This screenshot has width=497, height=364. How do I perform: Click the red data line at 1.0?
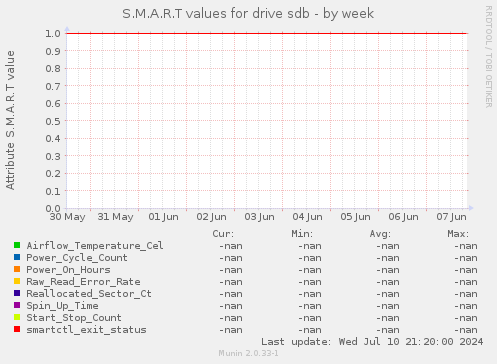[267, 33]
